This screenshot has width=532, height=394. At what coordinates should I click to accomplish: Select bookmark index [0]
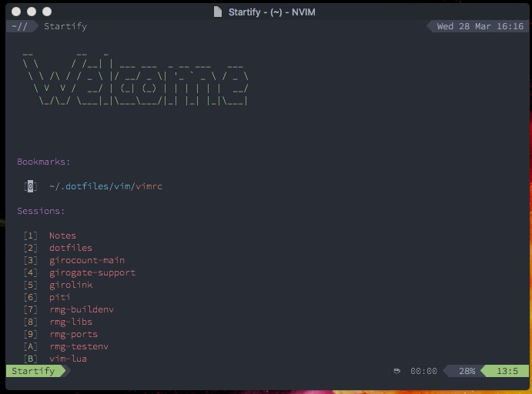[30, 186]
